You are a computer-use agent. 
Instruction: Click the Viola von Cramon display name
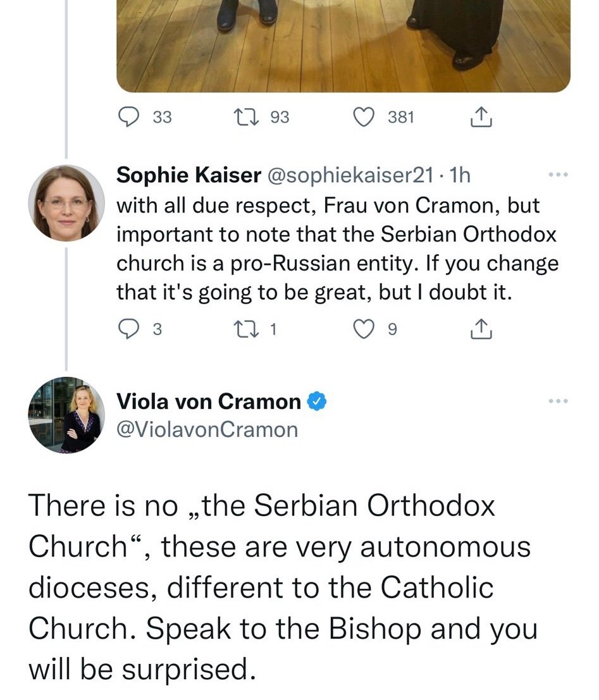click(x=209, y=402)
